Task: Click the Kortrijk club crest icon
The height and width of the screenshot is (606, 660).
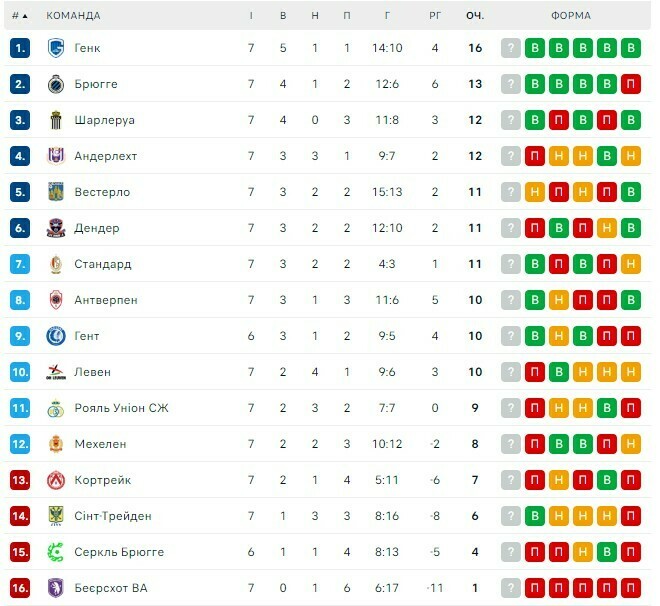Action: (x=55, y=480)
